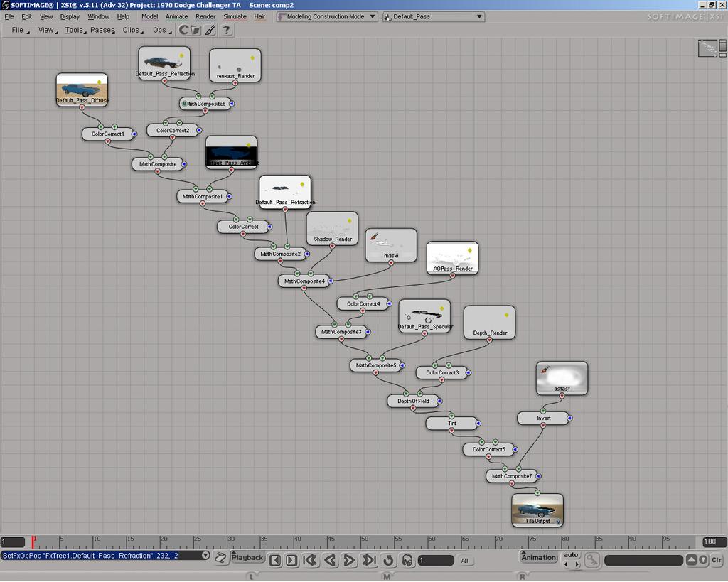This screenshot has height=582, width=728.
Task: Click blue output connector of Invert node
Action: pyautogui.click(x=569, y=418)
